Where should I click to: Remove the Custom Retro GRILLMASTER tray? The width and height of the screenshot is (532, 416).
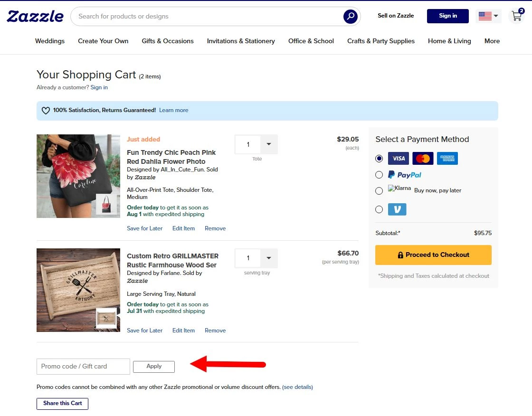(215, 330)
